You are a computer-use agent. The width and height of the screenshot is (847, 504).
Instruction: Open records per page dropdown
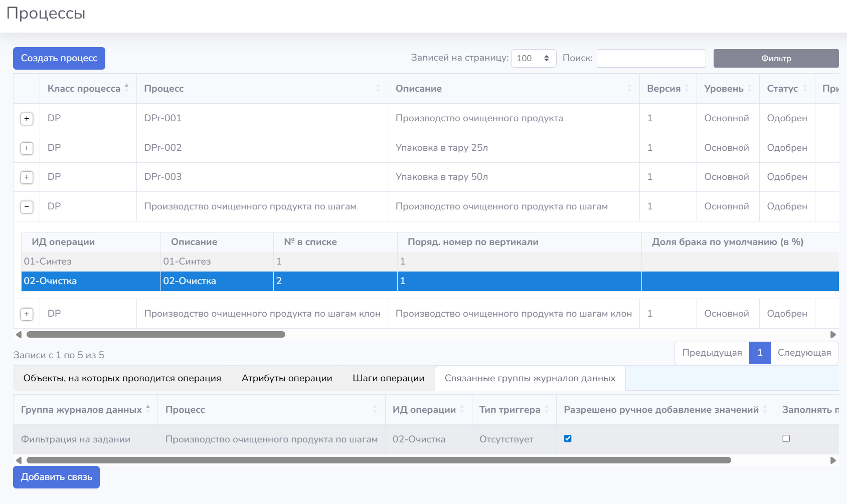(534, 58)
